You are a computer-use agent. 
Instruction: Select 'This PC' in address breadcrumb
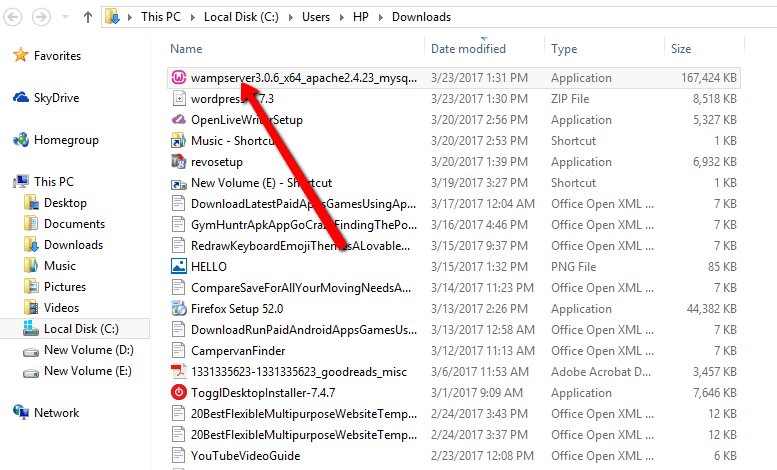pos(161,17)
